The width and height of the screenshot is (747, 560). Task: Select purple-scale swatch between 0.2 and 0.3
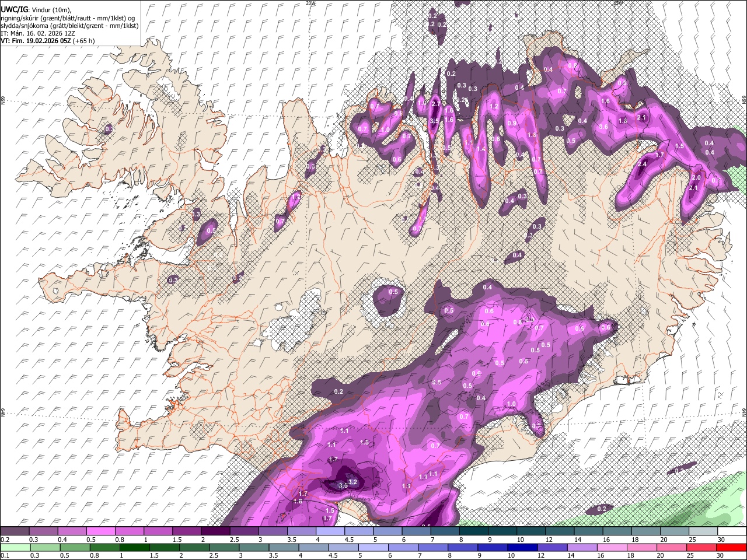click(x=15, y=531)
